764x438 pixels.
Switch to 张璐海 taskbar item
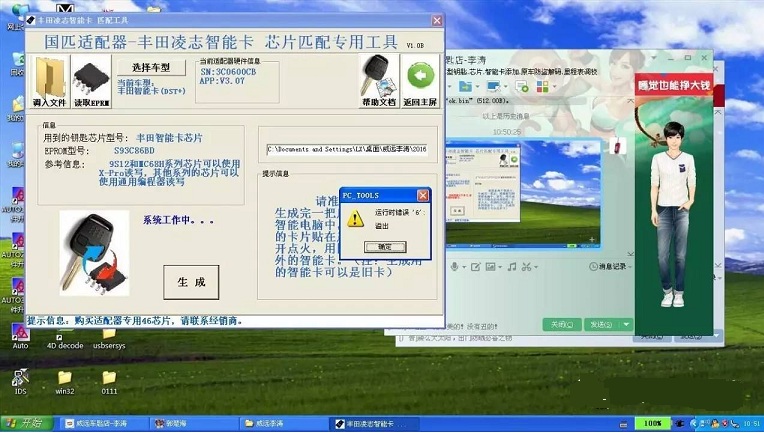tap(195, 423)
